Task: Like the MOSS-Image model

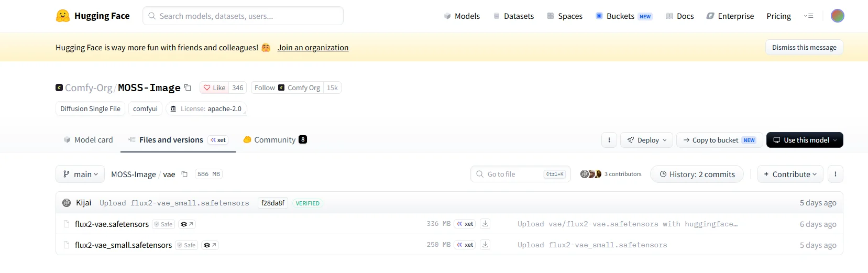Action: point(214,88)
